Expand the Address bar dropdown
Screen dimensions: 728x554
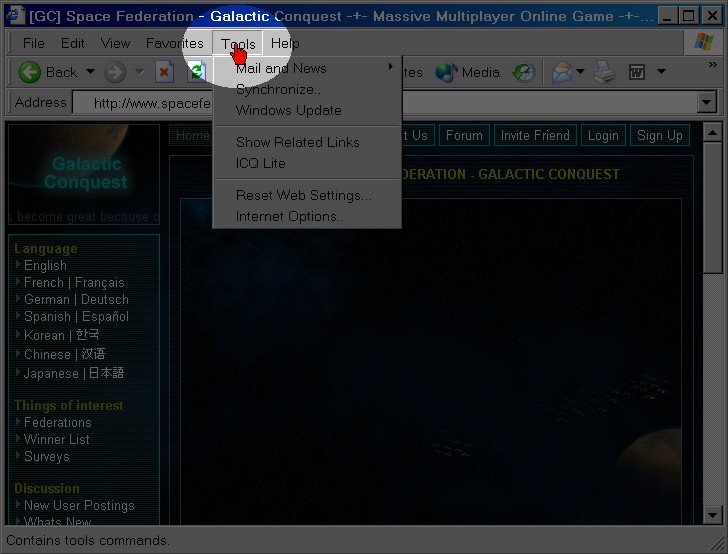click(x=707, y=102)
